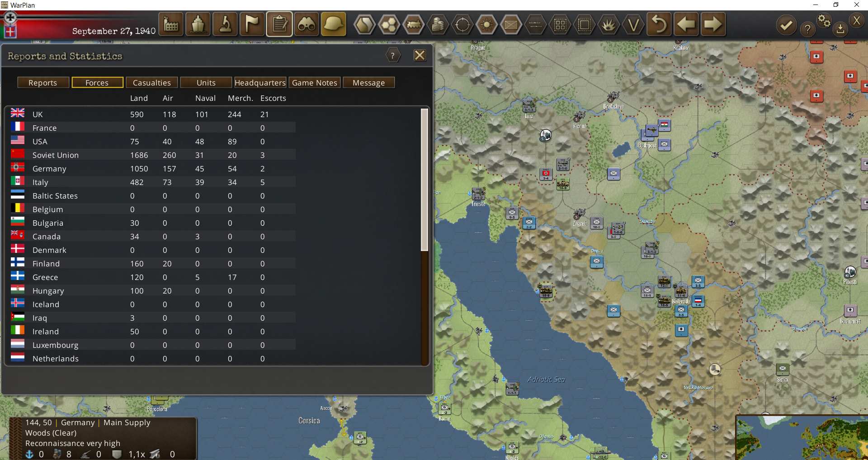Viewport: 868px width, 460px height.
Task: Open the diplomacy flag screen
Action: [252, 24]
